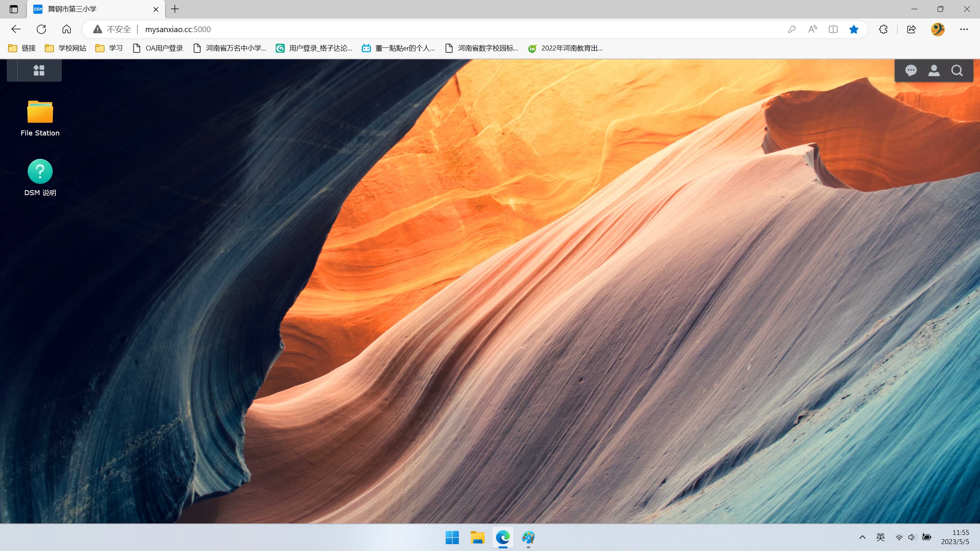This screenshot has width=980, height=551.
Task: Click read aloud icon in address bar
Action: 812,29
